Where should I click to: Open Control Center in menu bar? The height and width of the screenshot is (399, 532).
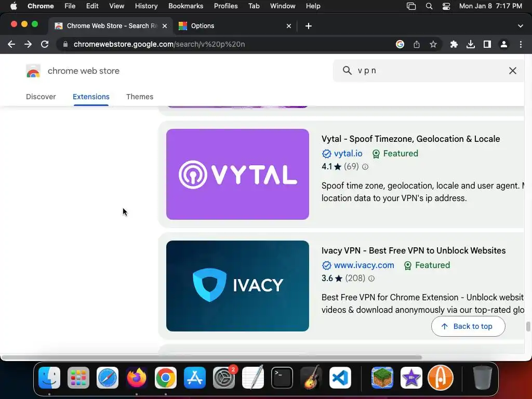click(446, 6)
